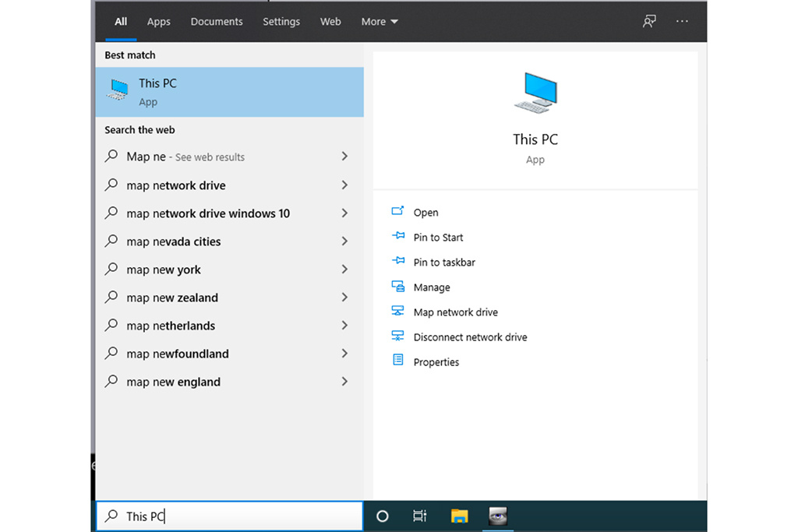Screen dimensions: 798x532
Task: Expand arrow next to map new york
Action: pos(344,270)
